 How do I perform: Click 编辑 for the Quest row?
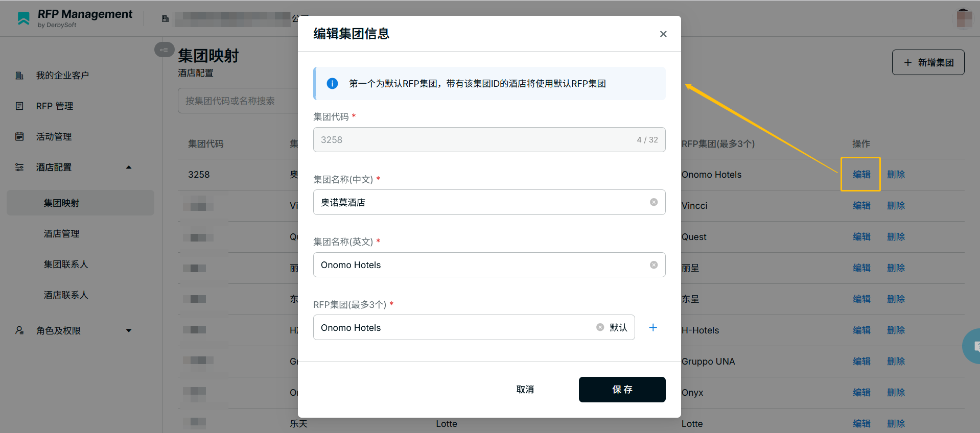click(x=861, y=237)
